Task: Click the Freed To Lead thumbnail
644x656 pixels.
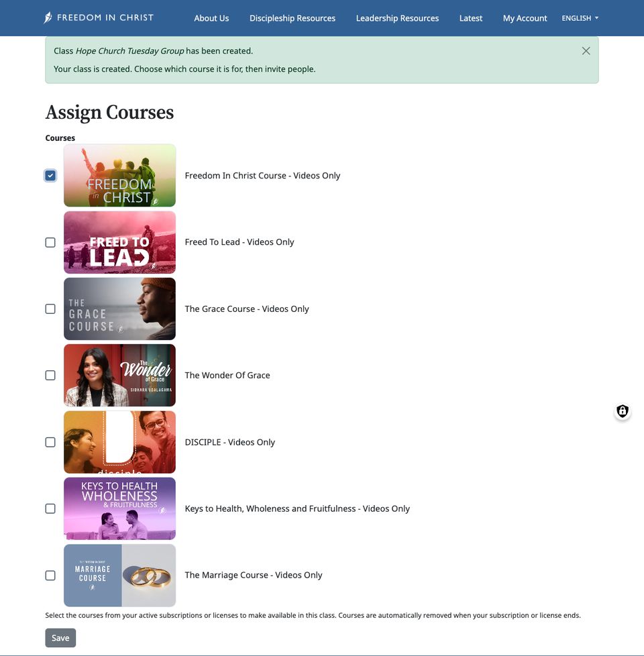Action: 119,242
